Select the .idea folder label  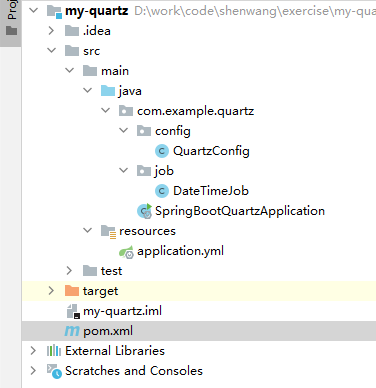coord(97,31)
